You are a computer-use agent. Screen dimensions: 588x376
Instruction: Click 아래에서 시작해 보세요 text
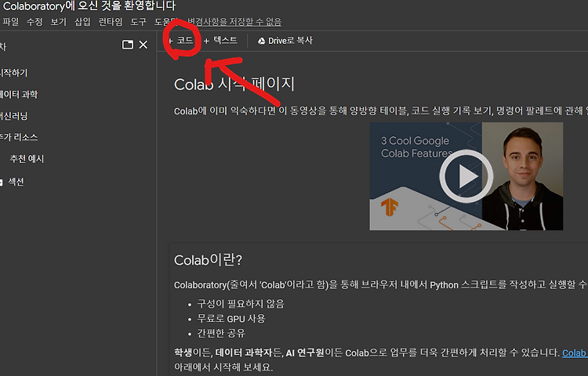click(223, 367)
